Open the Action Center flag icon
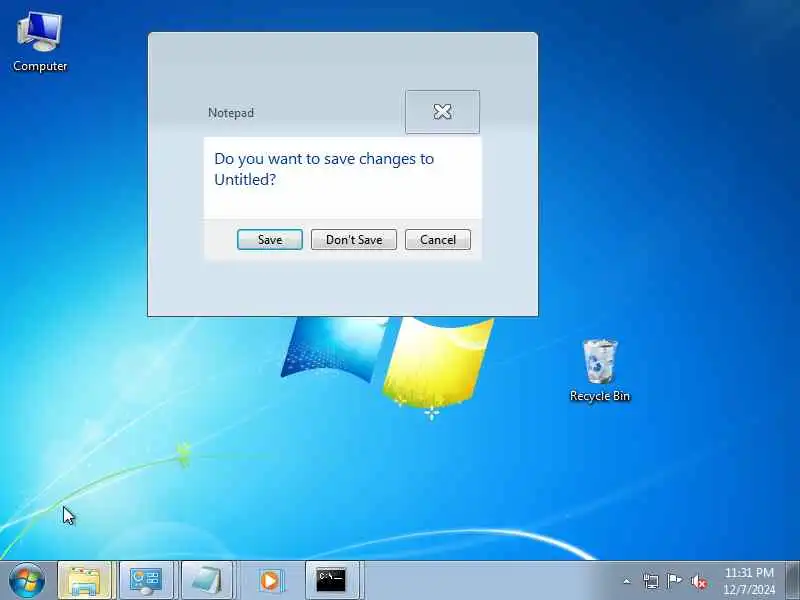Image resolution: width=800 pixels, height=600 pixels. (x=674, y=581)
